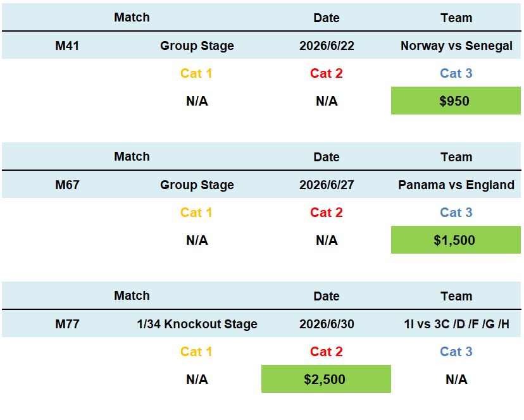Choose the $2,500 Cat 2 price
The width and height of the screenshot is (524, 420).
pyautogui.click(x=325, y=380)
